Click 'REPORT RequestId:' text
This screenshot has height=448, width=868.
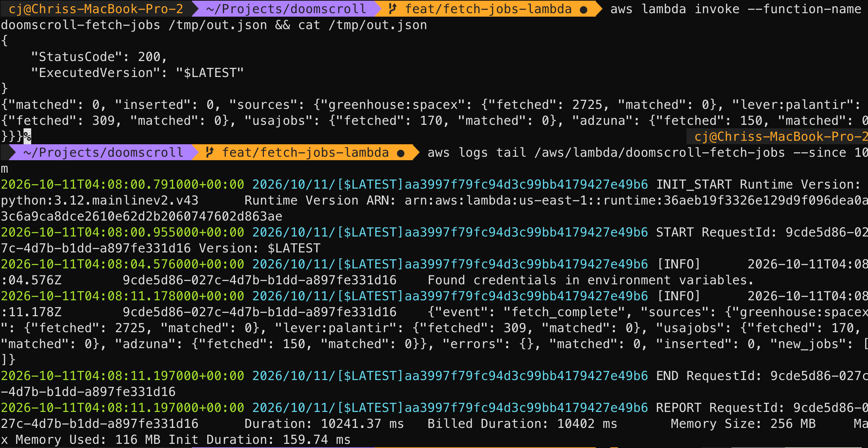[x=720, y=407]
